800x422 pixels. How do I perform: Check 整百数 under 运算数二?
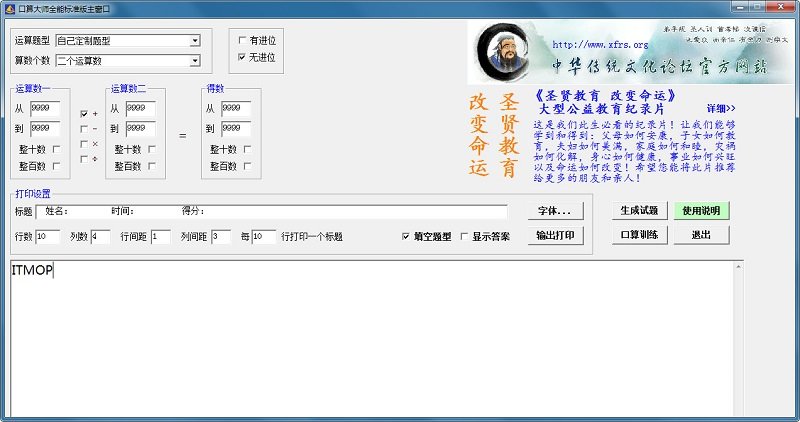pos(152,166)
